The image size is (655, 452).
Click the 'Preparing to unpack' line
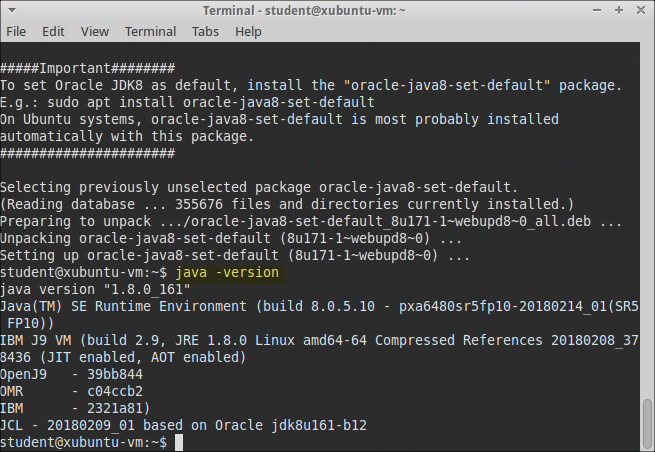pos(311,221)
